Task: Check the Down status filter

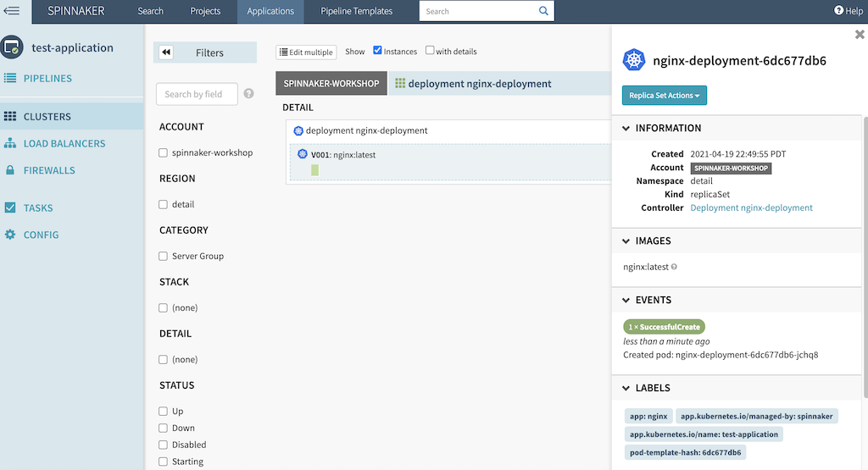Action: (163, 428)
